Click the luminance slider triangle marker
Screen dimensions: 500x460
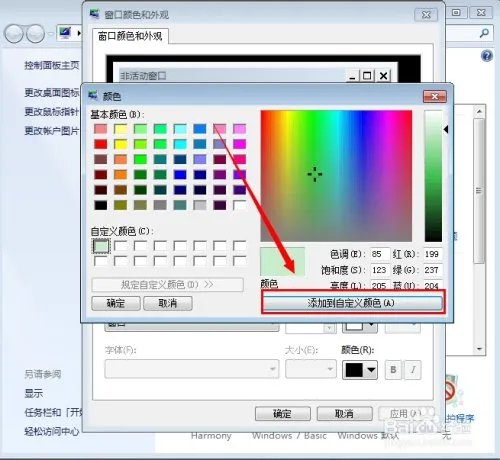pyautogui.click(x=445, y=129)
